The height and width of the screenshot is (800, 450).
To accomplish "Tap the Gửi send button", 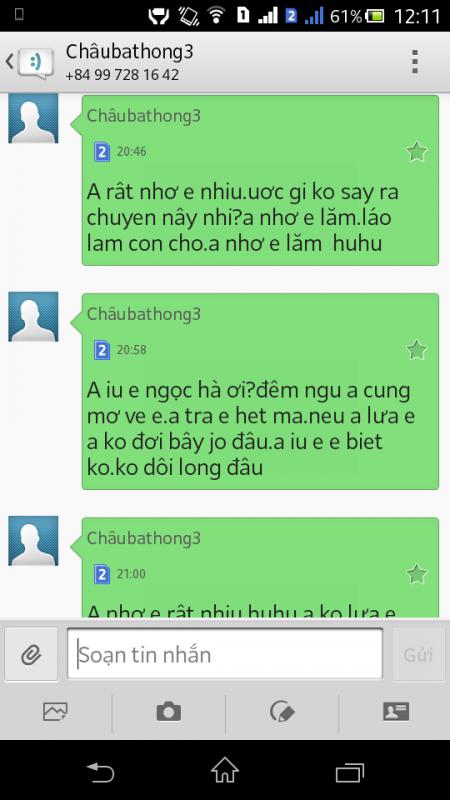I will (x=418, y=655).
